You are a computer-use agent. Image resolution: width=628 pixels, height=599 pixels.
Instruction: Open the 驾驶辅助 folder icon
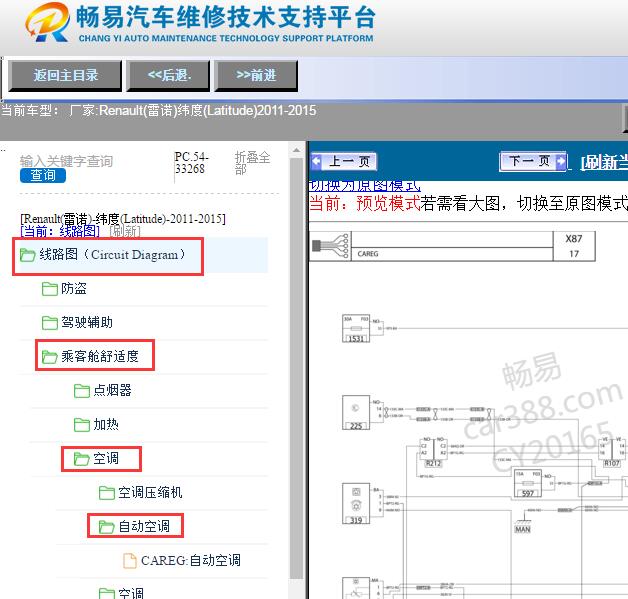click(50, 323)
